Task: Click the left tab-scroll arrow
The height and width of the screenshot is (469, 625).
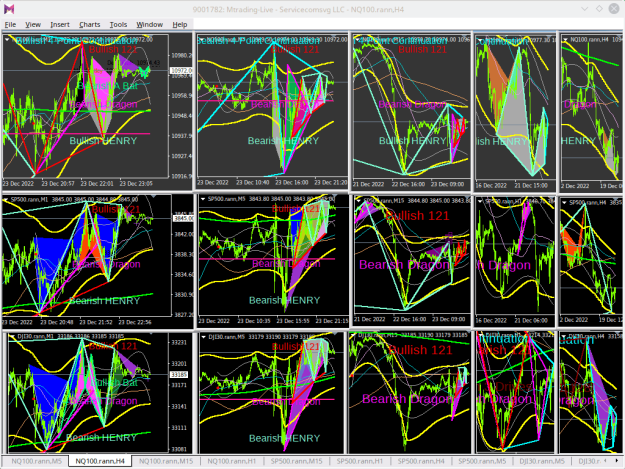Action: (x=606, y=461)
